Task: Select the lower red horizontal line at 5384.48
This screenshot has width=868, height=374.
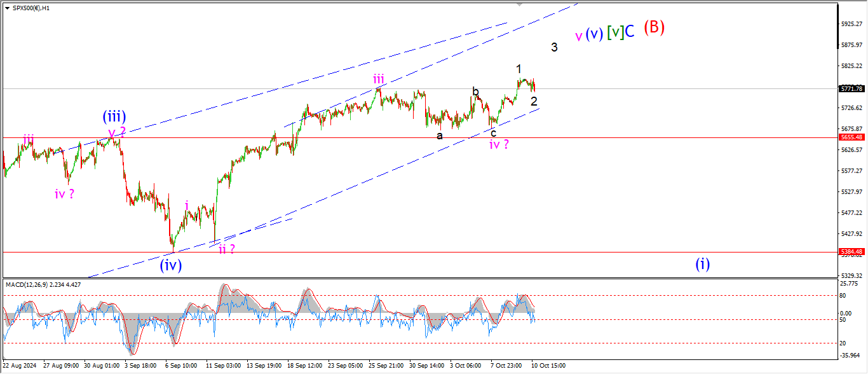Action: click(419, 252)
